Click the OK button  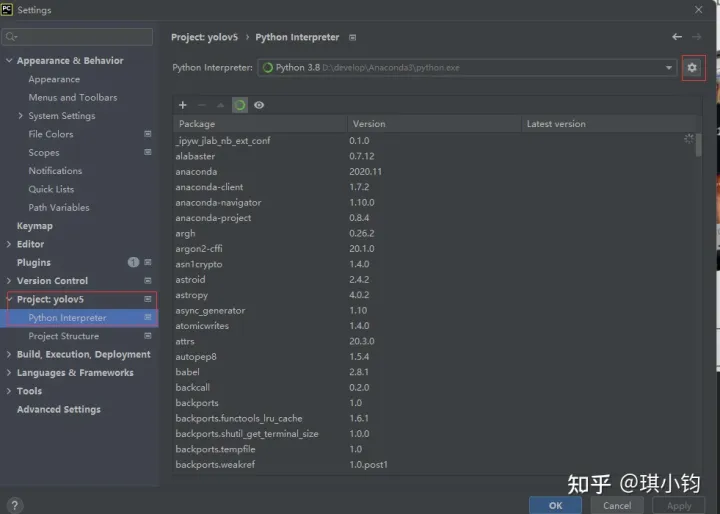(x=556, y=505)
